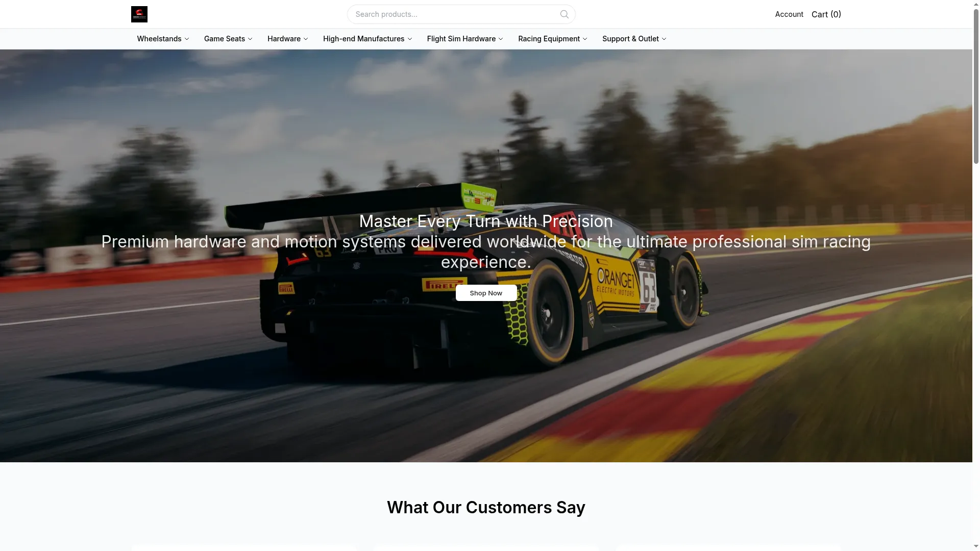This screenshot has width=980, height=551.
Task: Open the Cart (0) link
Action: pyautogui.click(x=826, y=14)
